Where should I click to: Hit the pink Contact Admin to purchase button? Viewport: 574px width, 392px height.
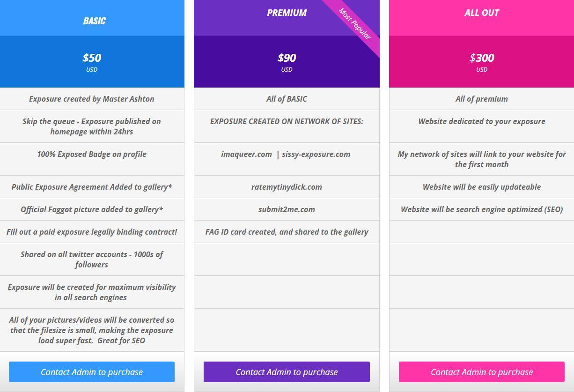[481, 372]
